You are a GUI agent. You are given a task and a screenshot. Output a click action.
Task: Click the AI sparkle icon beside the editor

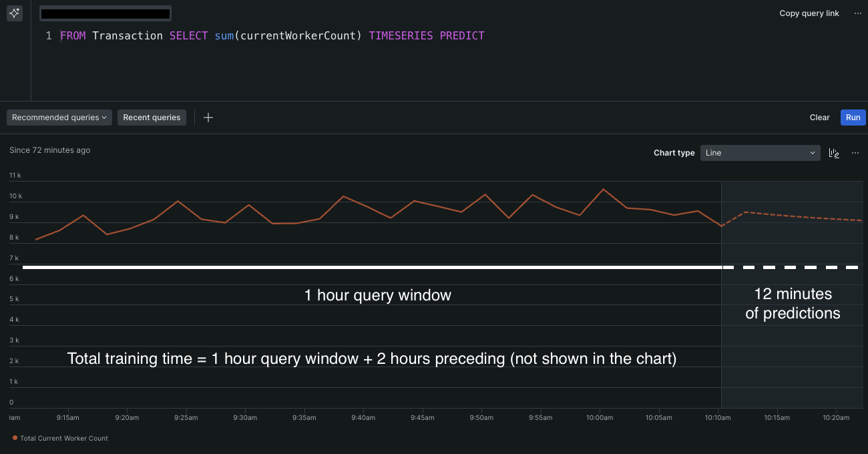(x=15, y=13)
